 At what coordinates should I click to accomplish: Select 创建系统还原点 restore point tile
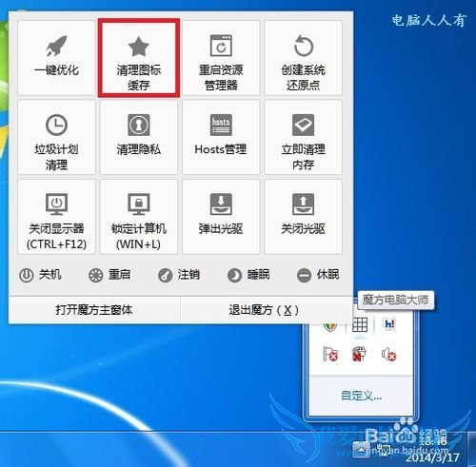pyautogui.click(x=304, y=58)
